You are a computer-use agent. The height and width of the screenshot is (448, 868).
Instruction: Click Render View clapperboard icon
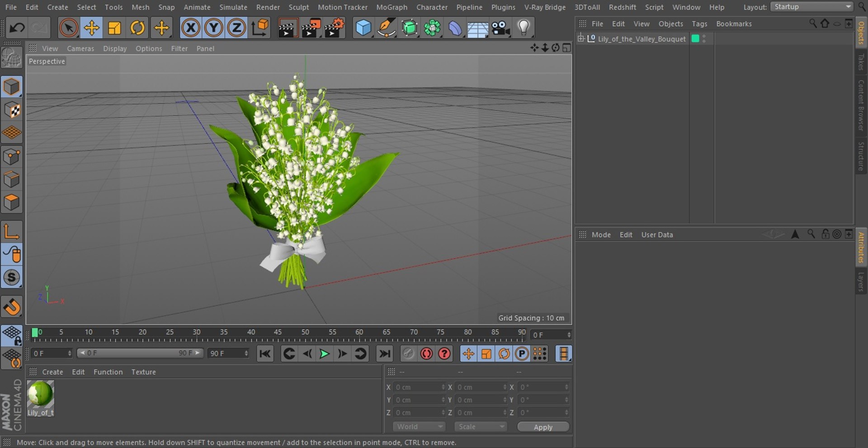tap(288, 28)
